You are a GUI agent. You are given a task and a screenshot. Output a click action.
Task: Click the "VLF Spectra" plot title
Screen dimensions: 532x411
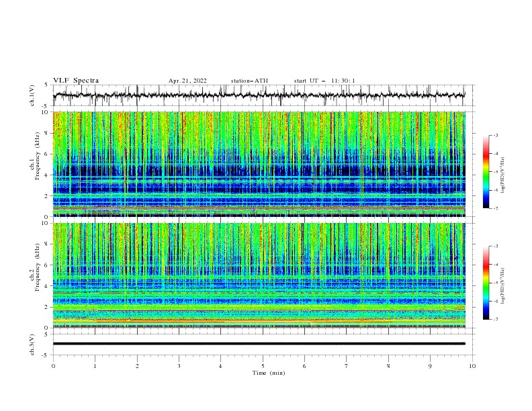tap(76, 81)
